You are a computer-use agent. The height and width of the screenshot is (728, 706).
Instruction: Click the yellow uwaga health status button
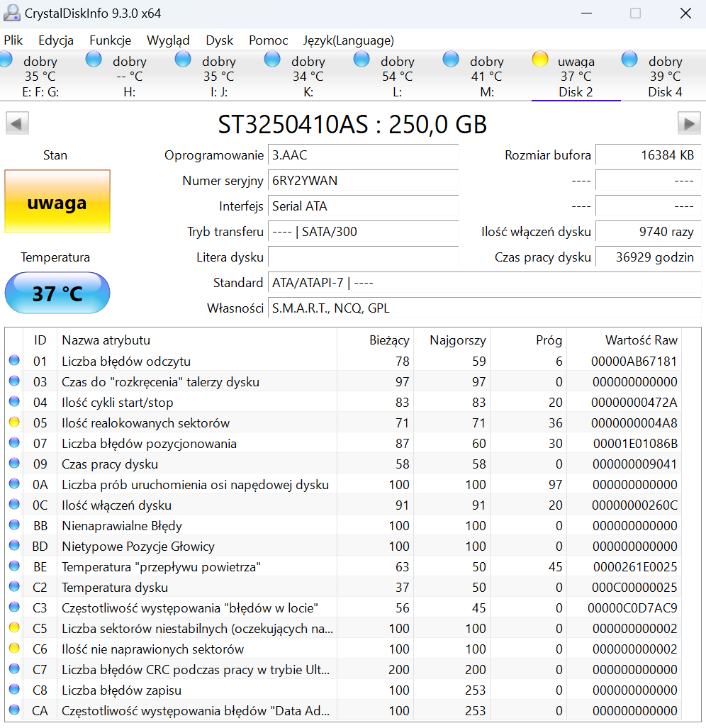point(57,203)
